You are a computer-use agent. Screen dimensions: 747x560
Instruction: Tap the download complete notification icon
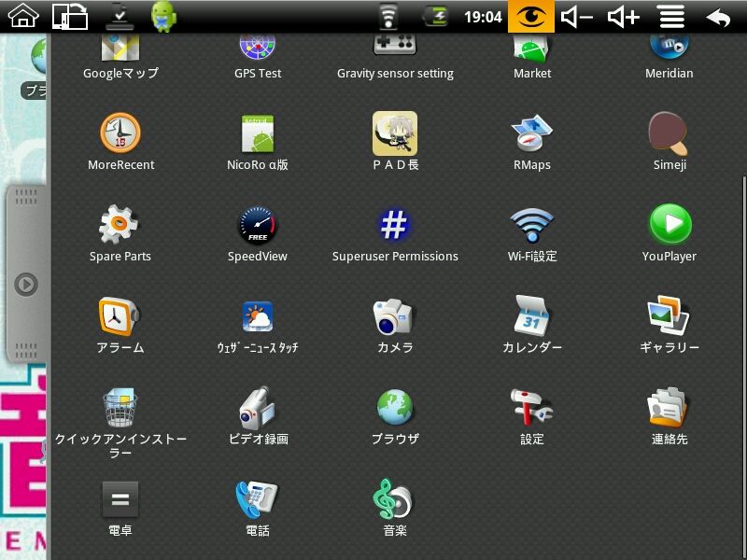(x=120, y=17)
